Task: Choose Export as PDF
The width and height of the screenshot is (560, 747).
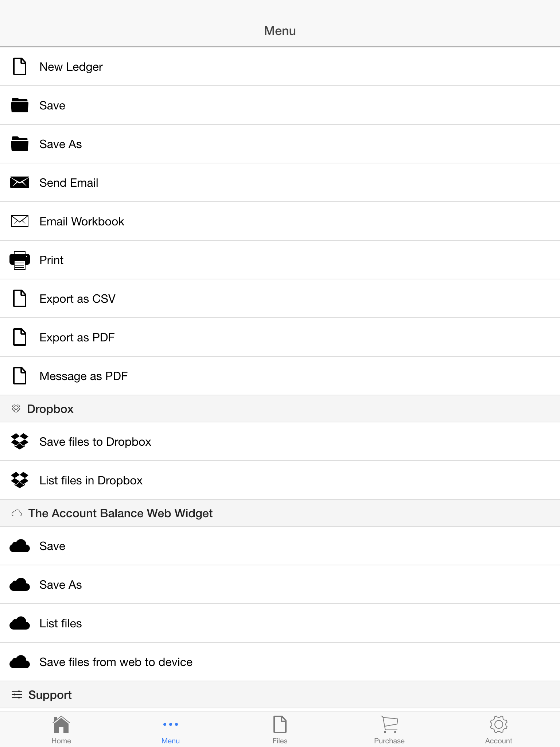Action: pos(280,337)
